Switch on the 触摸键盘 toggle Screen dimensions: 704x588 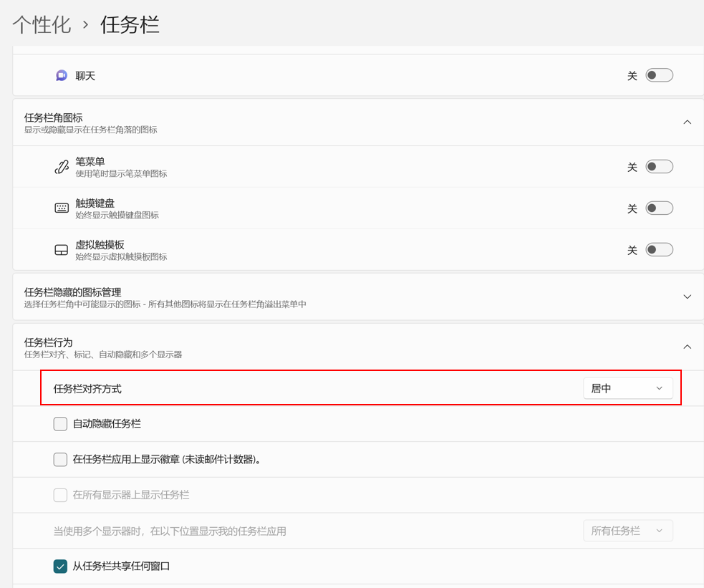659,208
